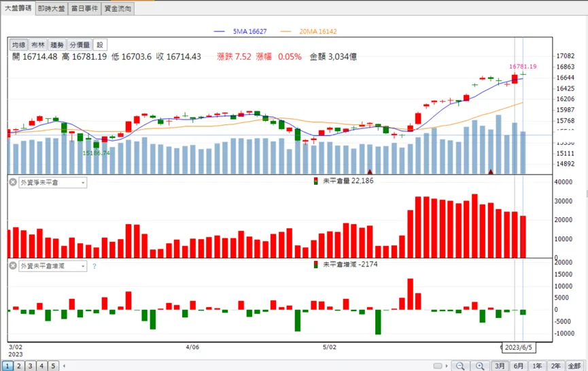This screenshot has width=588, height=371.
Task: Click the second dark red event triangle marker
Action: tap(491, 172)
